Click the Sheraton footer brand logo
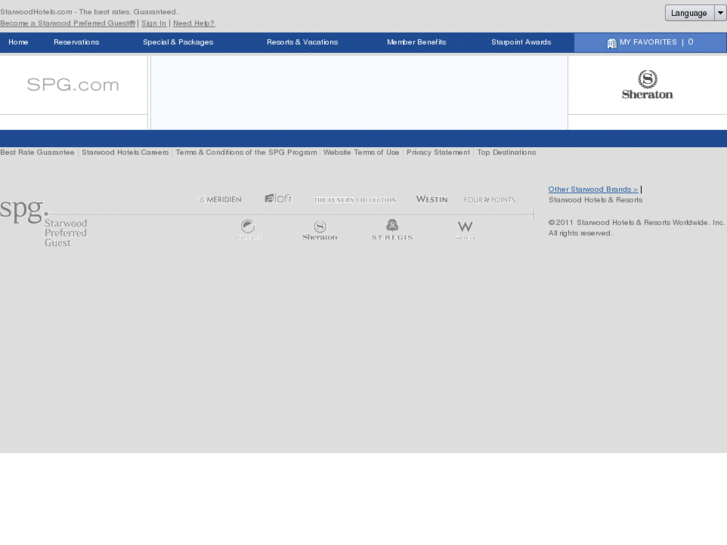Viewport: 727px width, 545px height. click(x=320, y=230)
